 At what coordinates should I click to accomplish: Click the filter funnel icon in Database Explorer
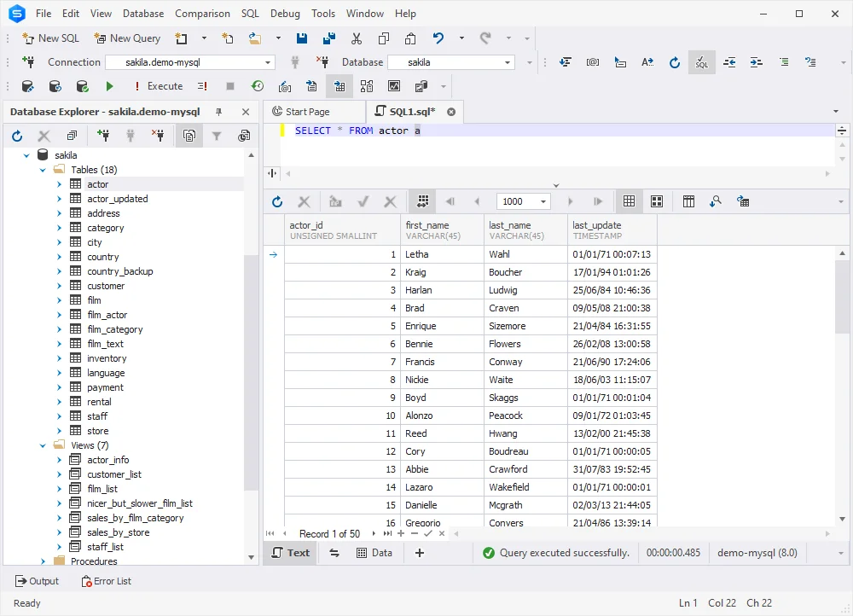tap(217, 136)
